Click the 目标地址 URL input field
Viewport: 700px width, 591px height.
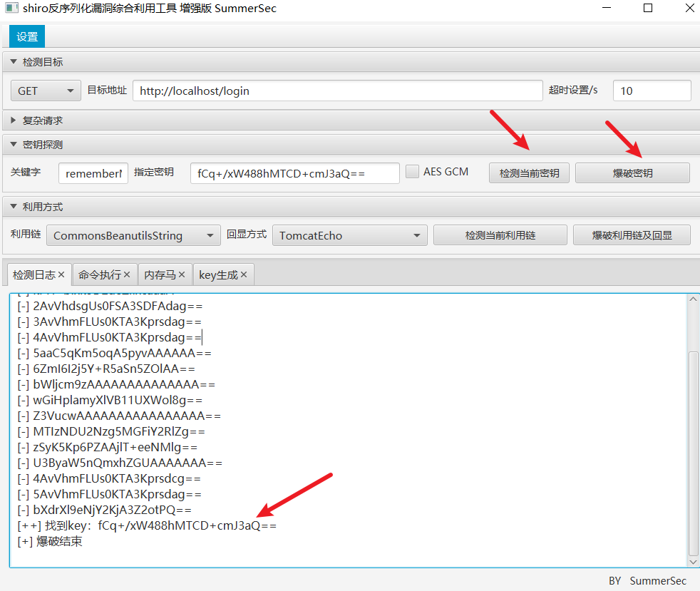(x=337, y=91)
